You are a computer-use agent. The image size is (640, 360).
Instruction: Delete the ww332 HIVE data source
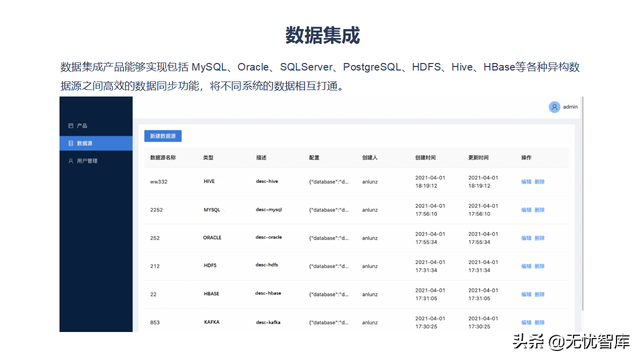[x=540, y=182]
